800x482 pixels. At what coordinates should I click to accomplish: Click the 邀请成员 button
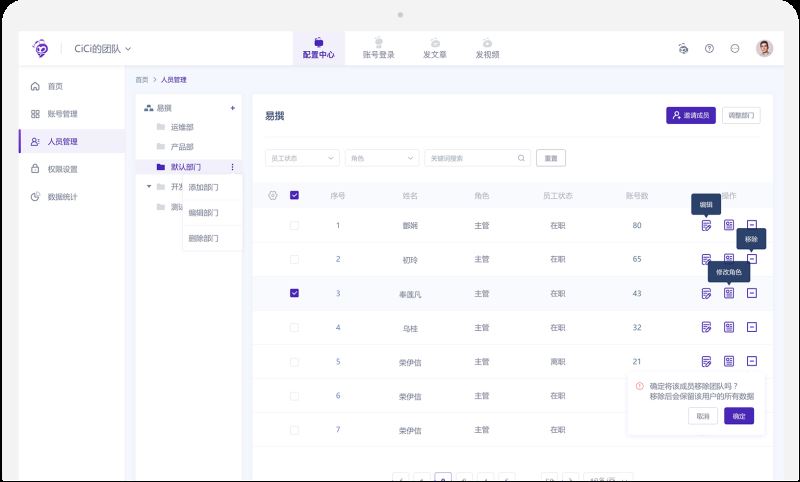coord(691,116)
